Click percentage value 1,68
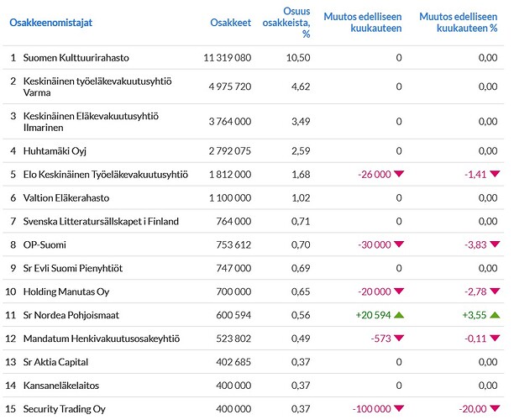 point(301,175)
